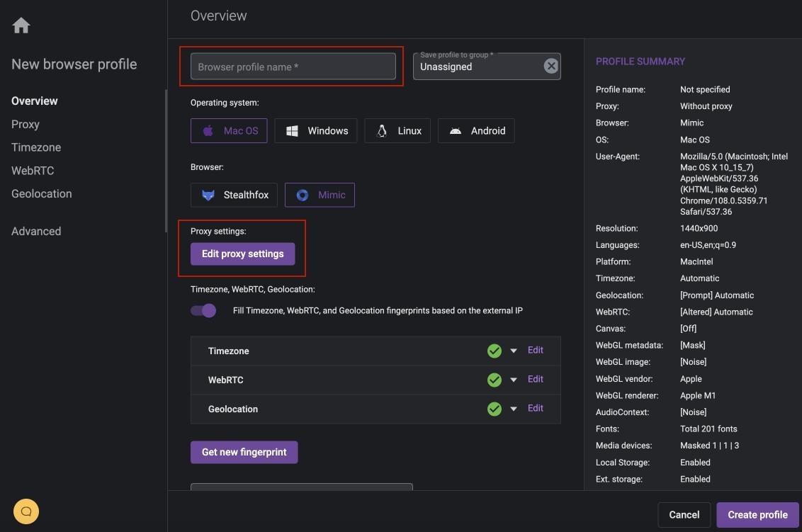802x532 pixels.
Task: Choose the Stealthfox browser
Action: click(x=234, y=195)
